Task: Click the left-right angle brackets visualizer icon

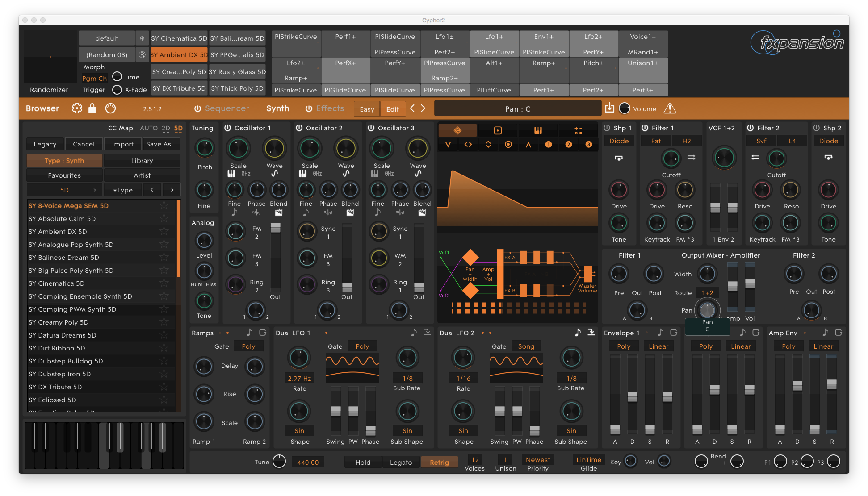Action: pyautogui.click(x=468, y=144)
